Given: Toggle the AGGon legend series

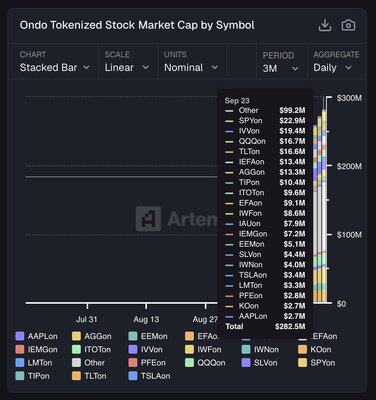Looking at the screenshot, I should (x=92, y=336).
